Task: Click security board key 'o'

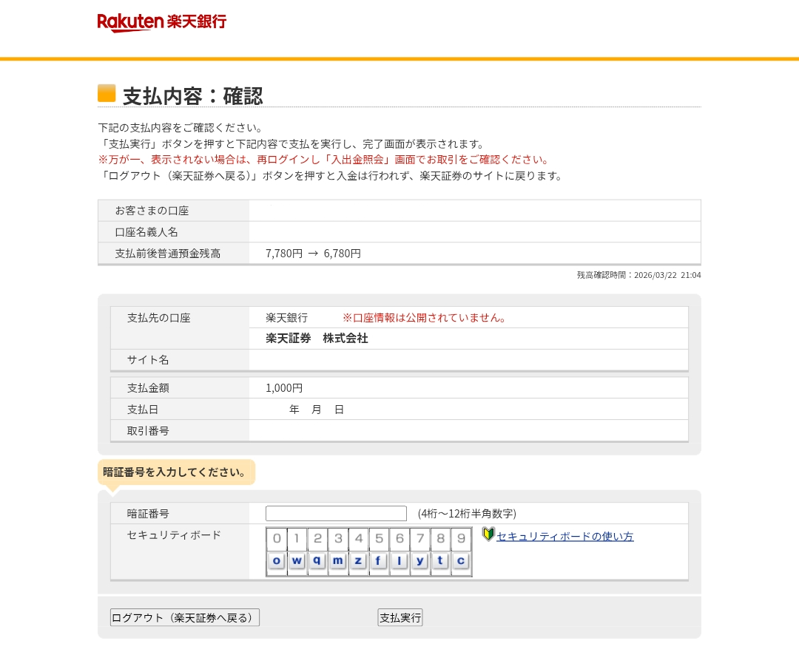Action: [277, 561]
